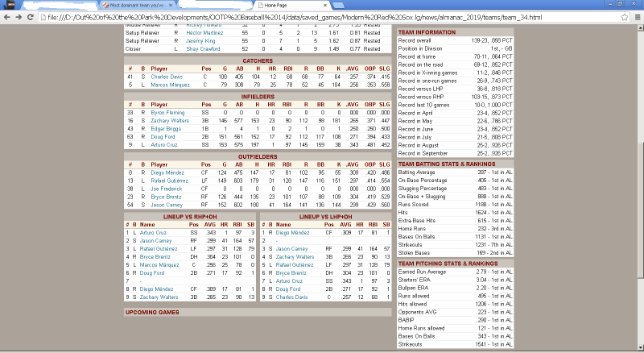This screenshot has height=353, width=644.
Task: Click the browser forward arrow
Action: tap(19, 17)
